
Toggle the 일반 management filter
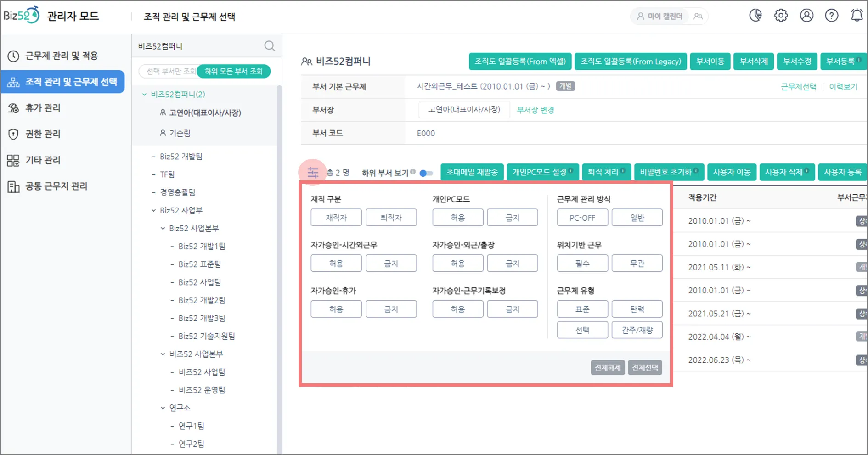(x=637, y=218)
